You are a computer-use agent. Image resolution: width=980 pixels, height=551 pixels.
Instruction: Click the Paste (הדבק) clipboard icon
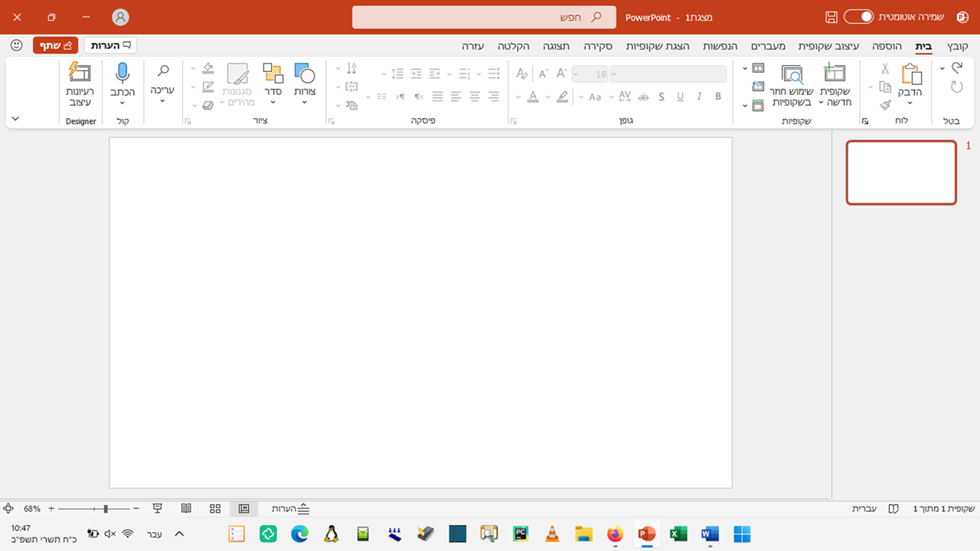point(911,74)
